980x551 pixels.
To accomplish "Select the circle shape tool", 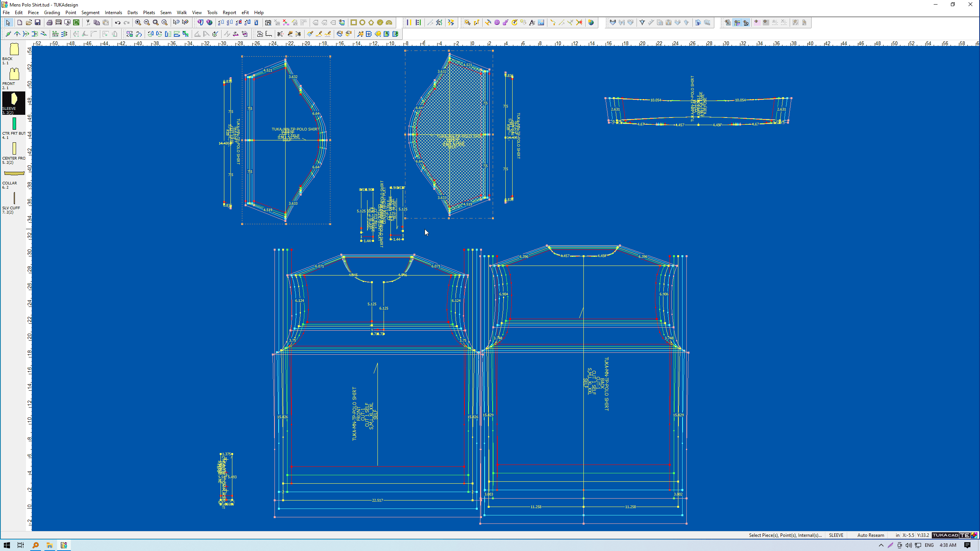I will [363, 23].
